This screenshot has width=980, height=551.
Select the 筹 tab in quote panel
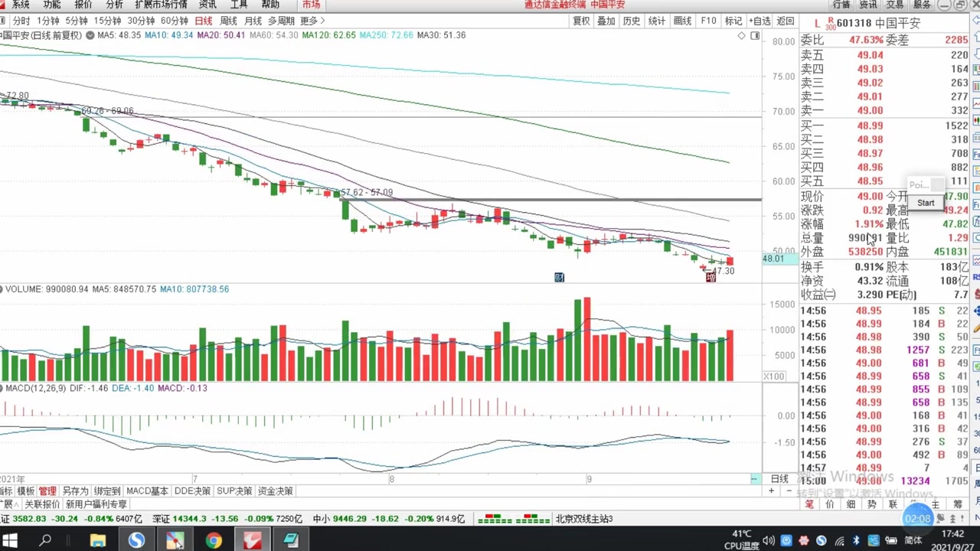[x=958, y=504]
